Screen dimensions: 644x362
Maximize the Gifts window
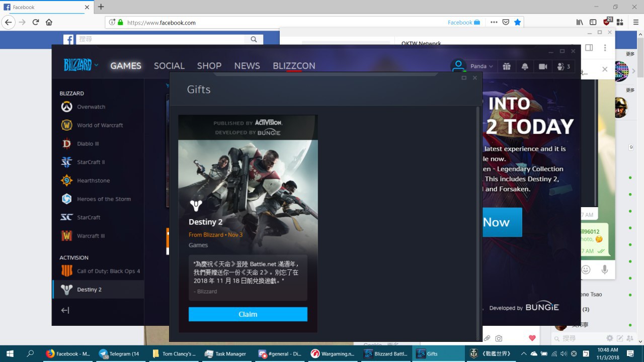click(x=464, y=78)
